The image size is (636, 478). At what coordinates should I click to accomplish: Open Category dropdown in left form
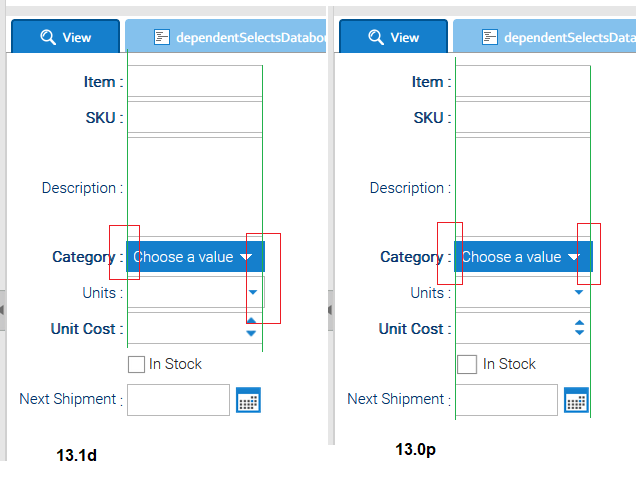coord(196,256)
